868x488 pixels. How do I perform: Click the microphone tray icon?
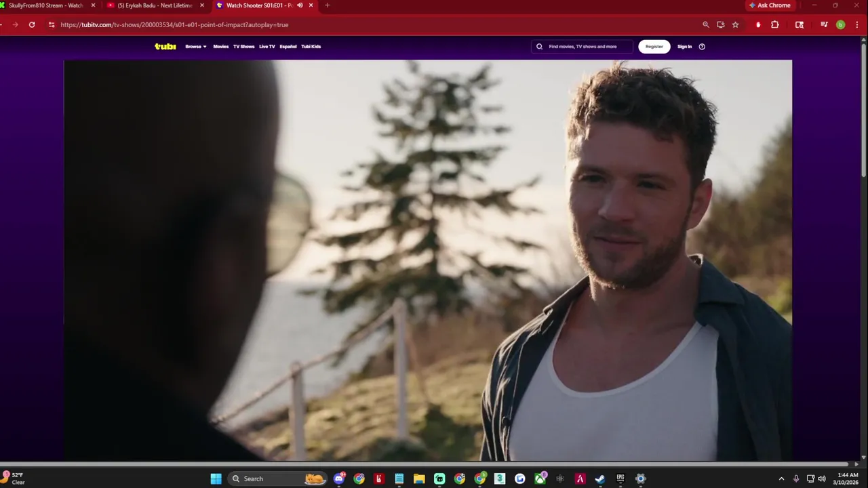(x=796, y=479)
